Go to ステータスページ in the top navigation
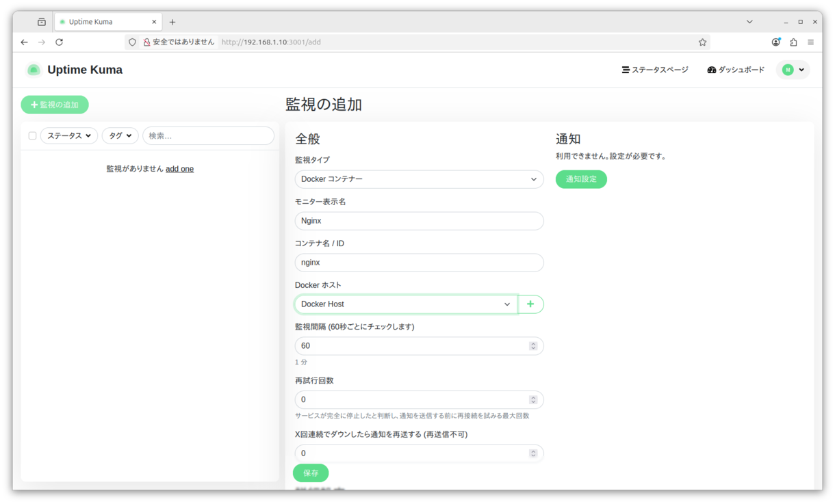Viewport: 835px width, 504px height. coord(655,70)
